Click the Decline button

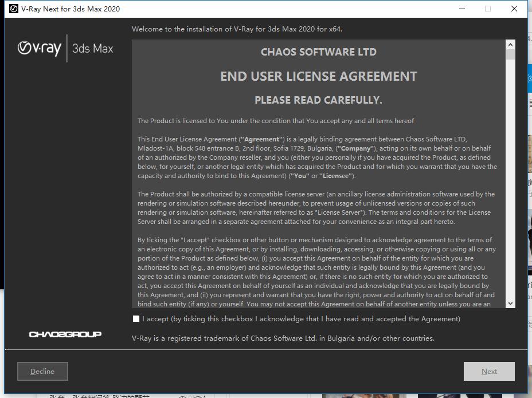click(43, 371)
